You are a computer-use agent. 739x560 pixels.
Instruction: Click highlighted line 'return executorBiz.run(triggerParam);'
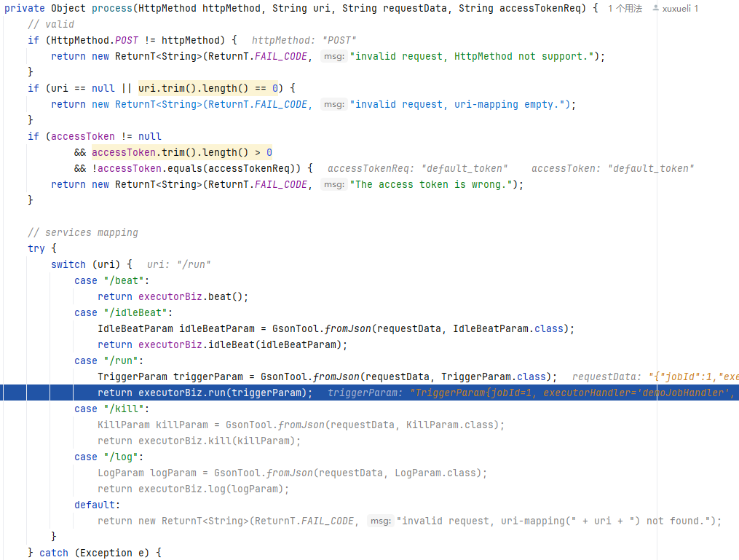[x=205, y=393]
